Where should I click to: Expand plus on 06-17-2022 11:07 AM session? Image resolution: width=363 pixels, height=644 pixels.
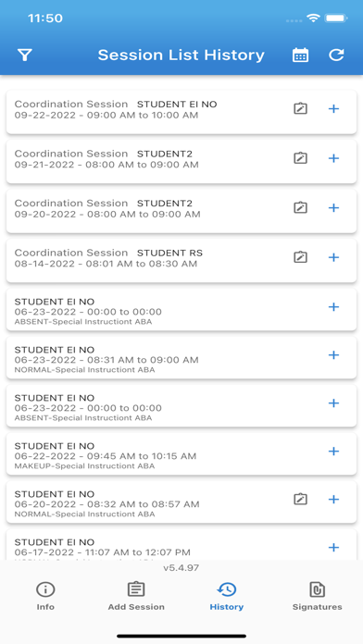(333, 547)
